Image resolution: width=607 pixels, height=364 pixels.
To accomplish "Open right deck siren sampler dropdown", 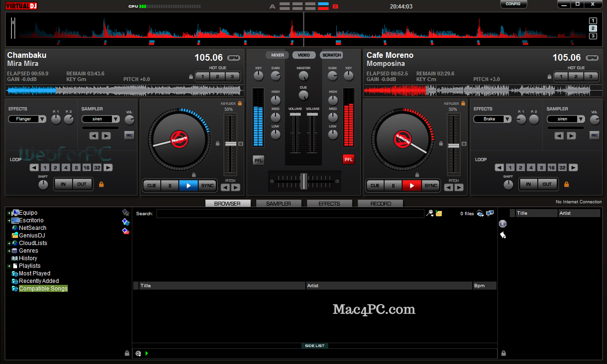I will 566,119.
